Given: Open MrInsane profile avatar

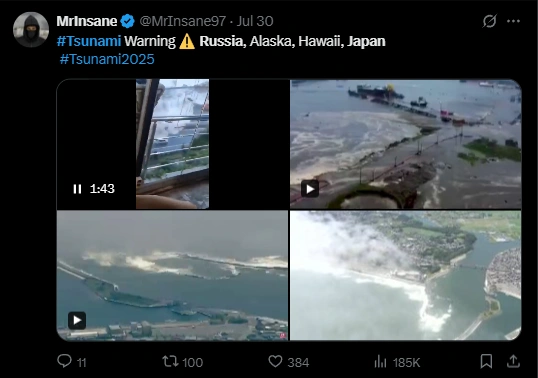Looking at the screenshot, I should [x=31, y=29].
